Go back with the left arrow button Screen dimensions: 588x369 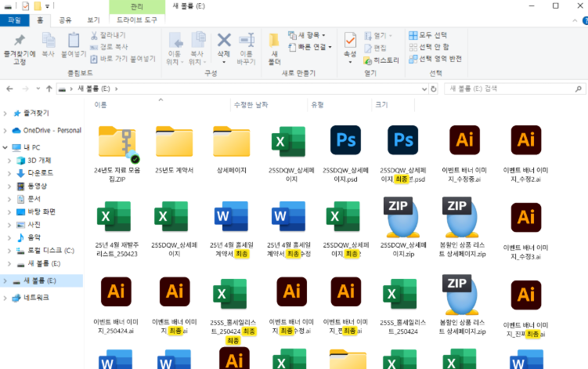tap(9, 89)
